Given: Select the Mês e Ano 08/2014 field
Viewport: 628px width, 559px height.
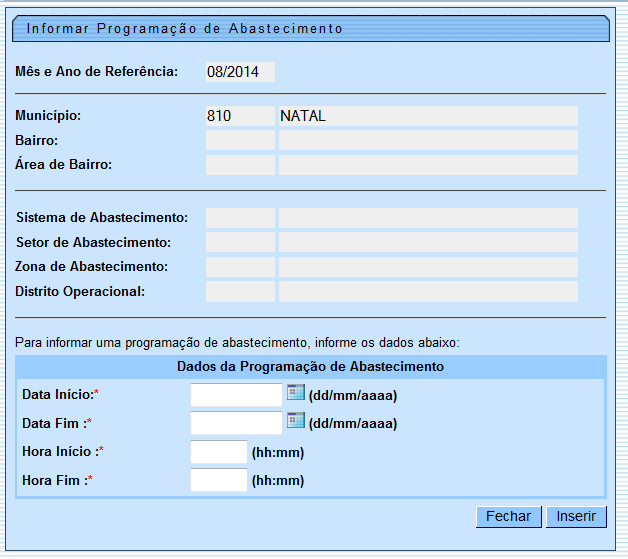Looking at the screenshot, I should tap(240, 72).
